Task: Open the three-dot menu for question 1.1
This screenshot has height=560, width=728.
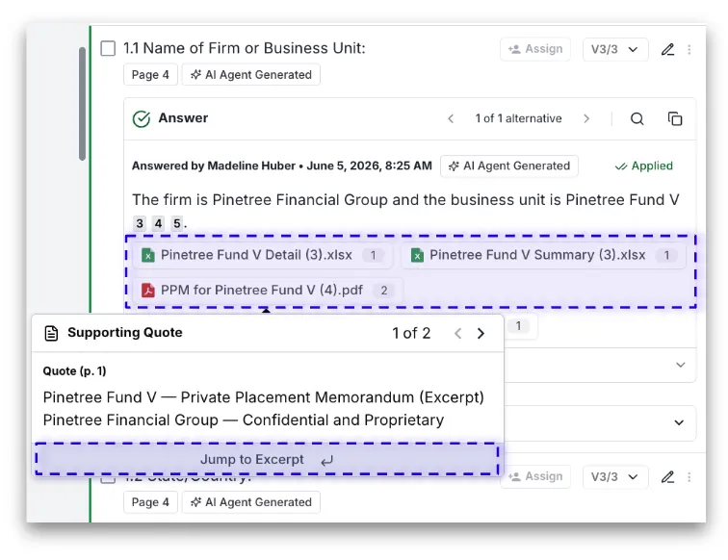Action: 689,49
